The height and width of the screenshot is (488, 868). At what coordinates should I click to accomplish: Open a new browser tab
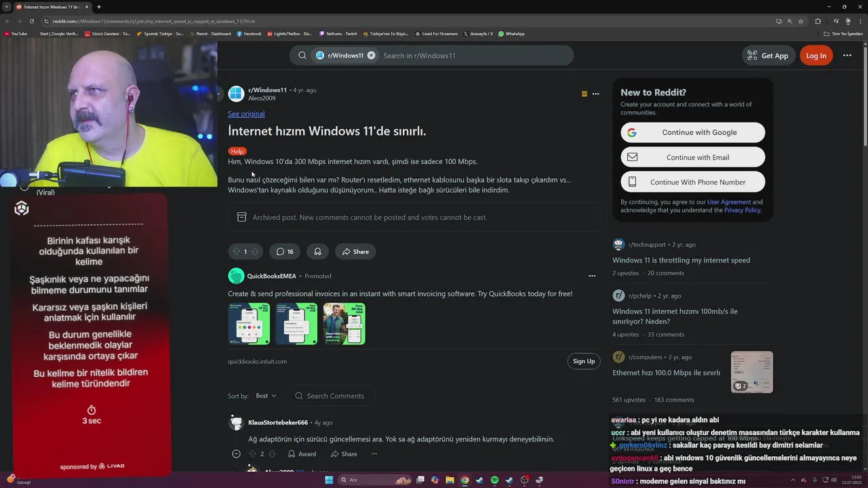click(x=99, y=7)
